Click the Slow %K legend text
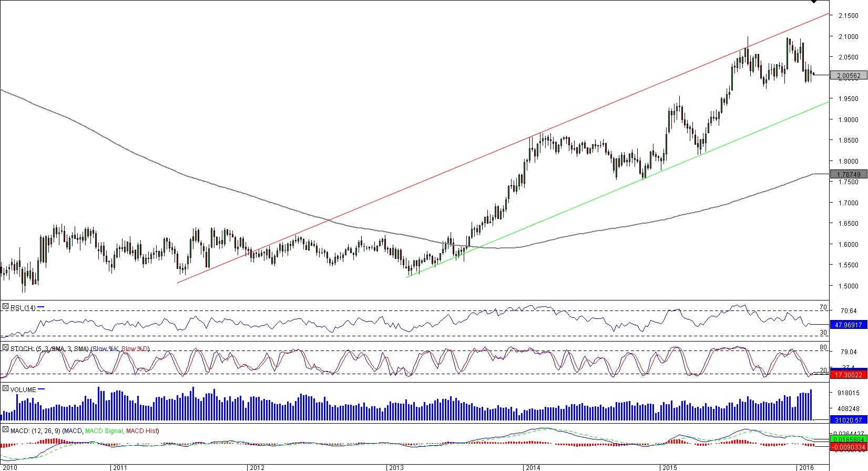 click(x=106, y=348)
